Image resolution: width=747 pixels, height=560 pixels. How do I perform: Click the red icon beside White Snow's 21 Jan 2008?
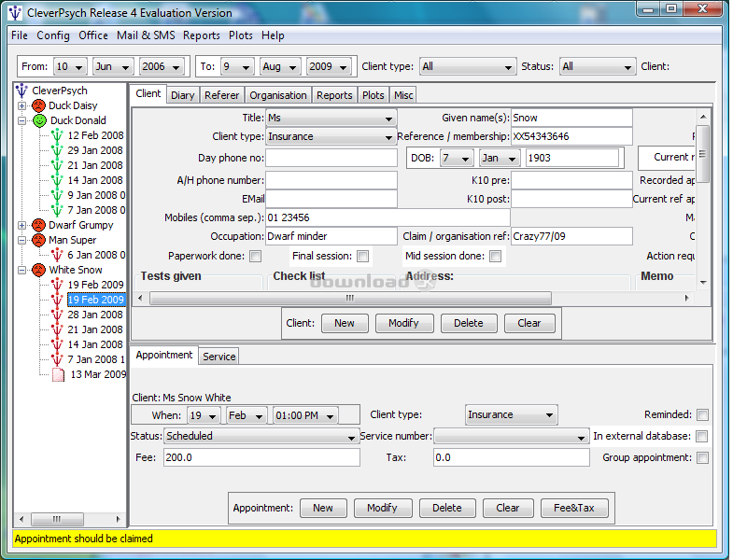(57, 329)
